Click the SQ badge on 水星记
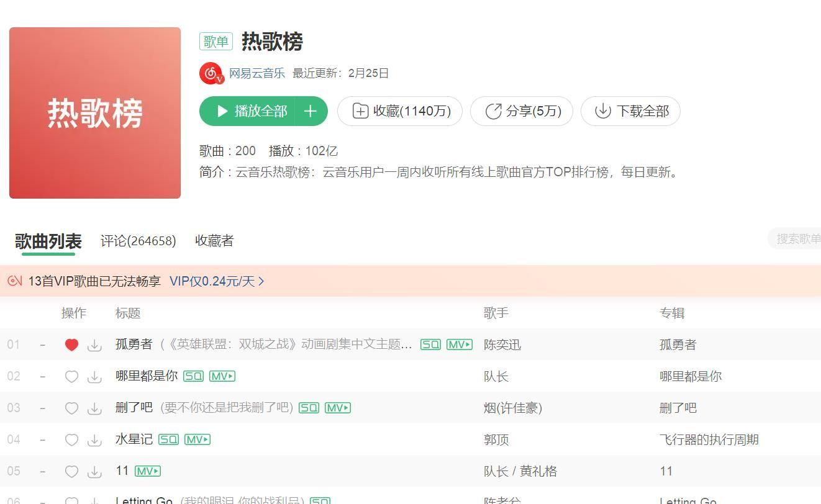The image size is (821, 504). [x=168, y=439]
